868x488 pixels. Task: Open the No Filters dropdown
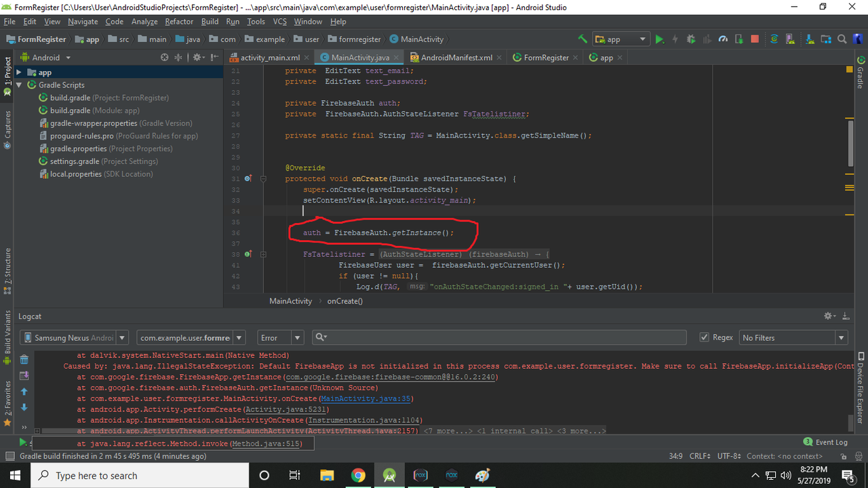(x=793, y=338)
